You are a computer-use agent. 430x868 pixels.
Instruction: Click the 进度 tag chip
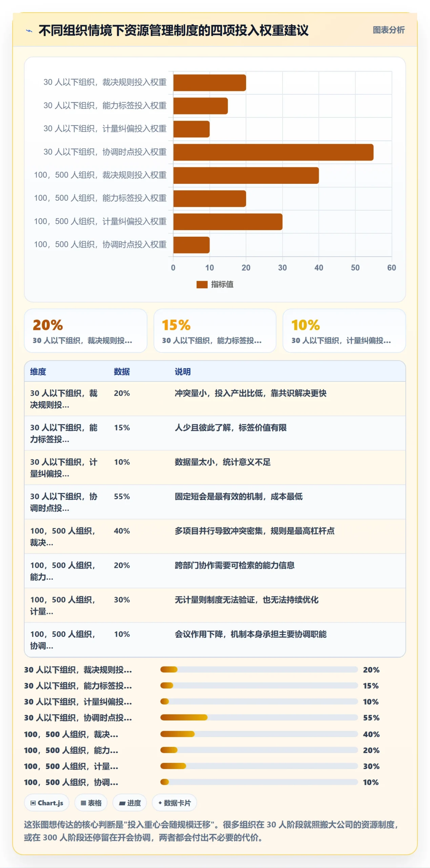(x=129, y=803)
